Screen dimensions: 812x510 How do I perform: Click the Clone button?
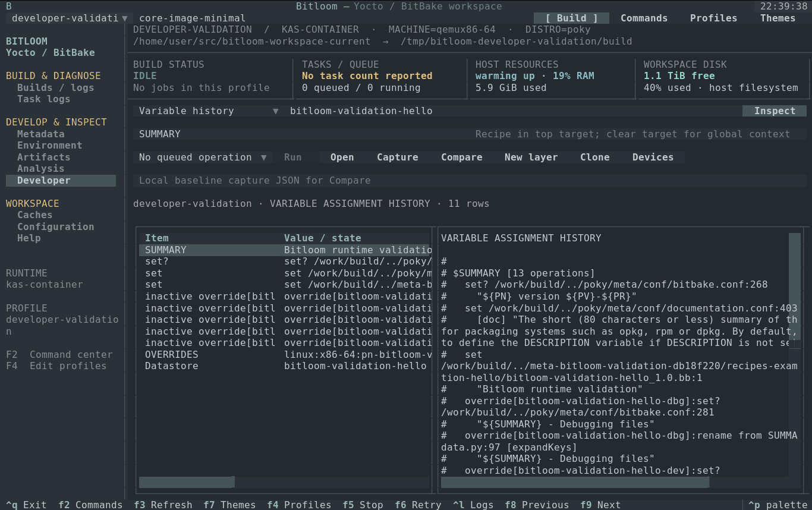[595, 158]
